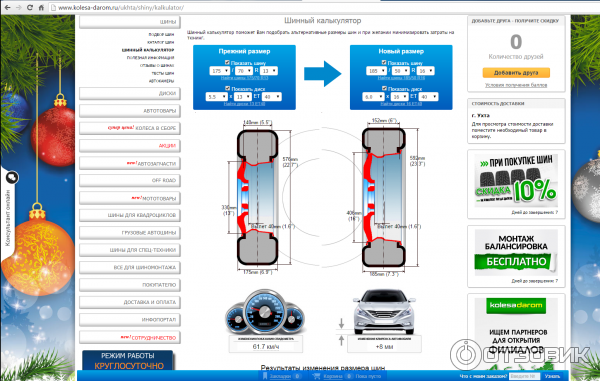
Task: Click the speedometer gauge image
Action: point(264,312)
